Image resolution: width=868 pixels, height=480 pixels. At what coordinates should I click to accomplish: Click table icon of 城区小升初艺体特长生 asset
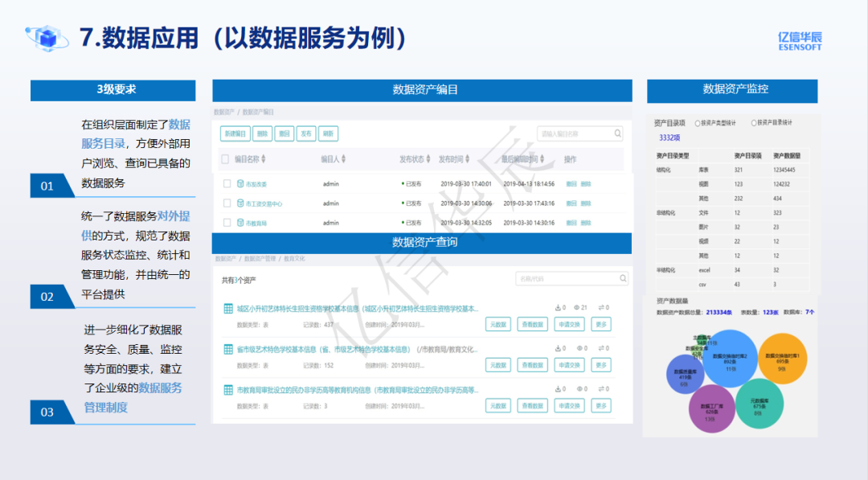[228, 309]
